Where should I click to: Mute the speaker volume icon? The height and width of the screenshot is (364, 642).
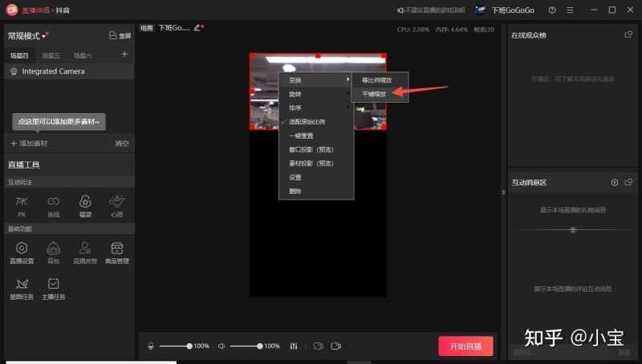coord(221,346)
